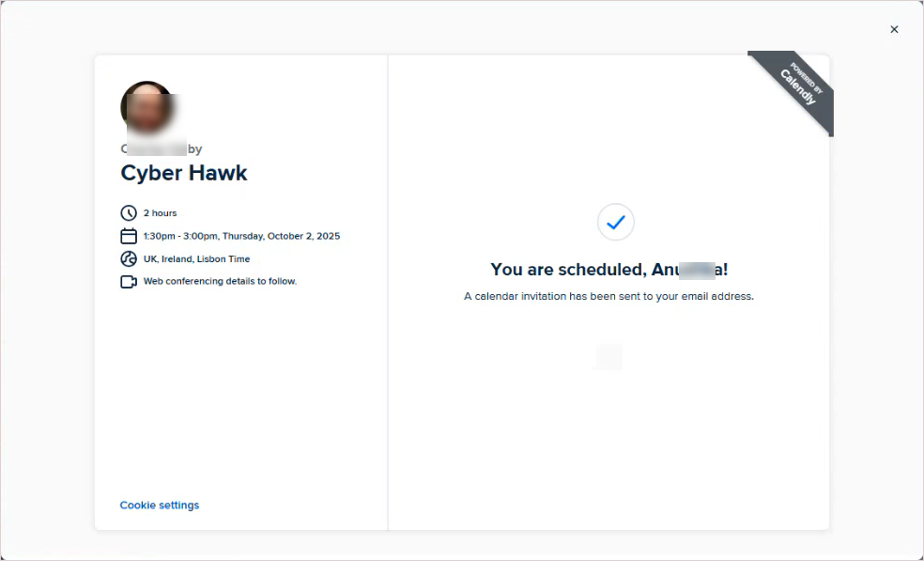Close the scheduling popup with X
Screen dimensions: 924x561
(x=894, y=29)
